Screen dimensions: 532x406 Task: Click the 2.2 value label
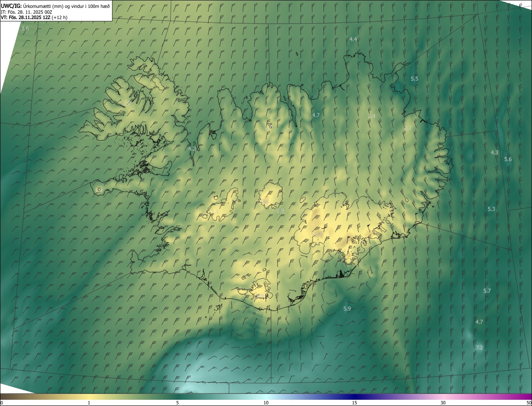(408, 128)
